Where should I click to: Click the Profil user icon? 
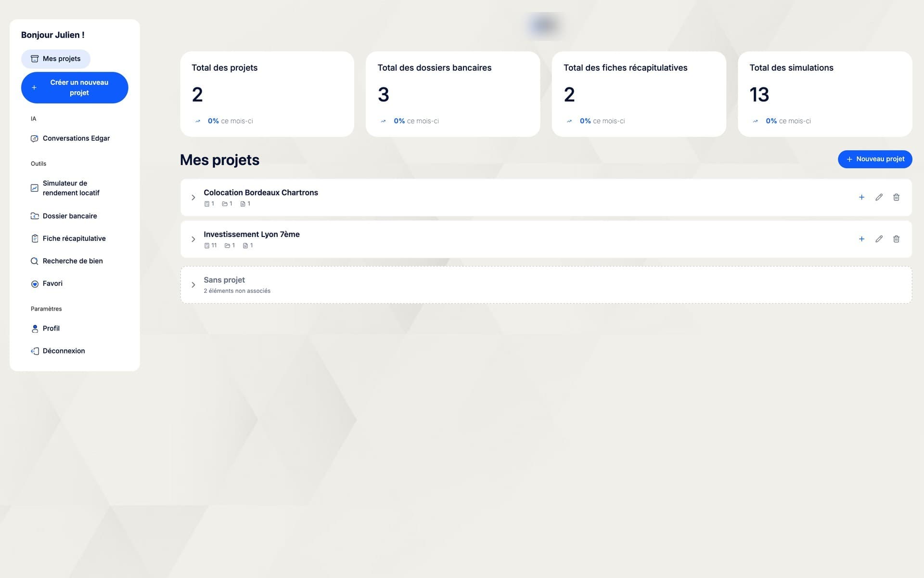coord(35,329)
